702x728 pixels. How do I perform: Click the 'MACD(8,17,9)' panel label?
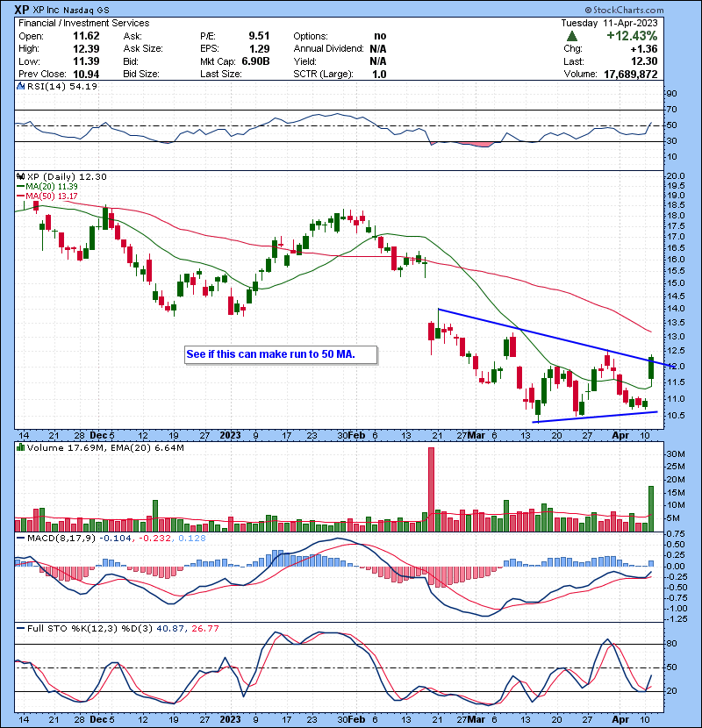click(x=61, y=539)
